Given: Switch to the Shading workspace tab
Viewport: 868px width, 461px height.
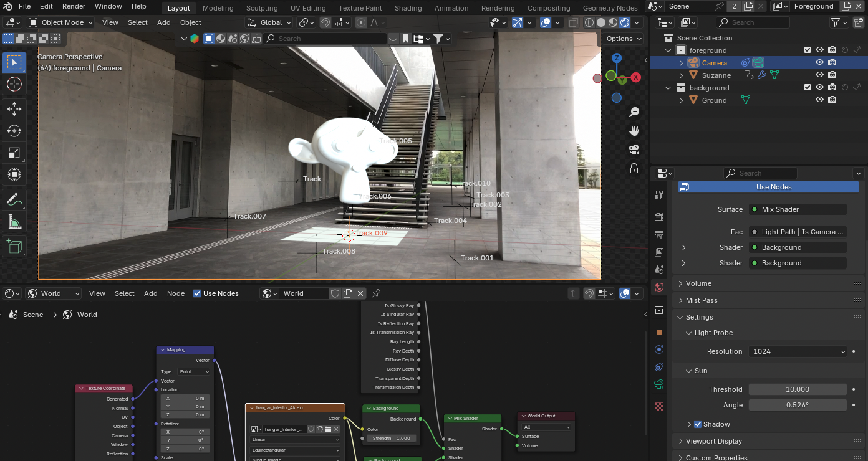Looking at the screenshot, I should (408, 8).
